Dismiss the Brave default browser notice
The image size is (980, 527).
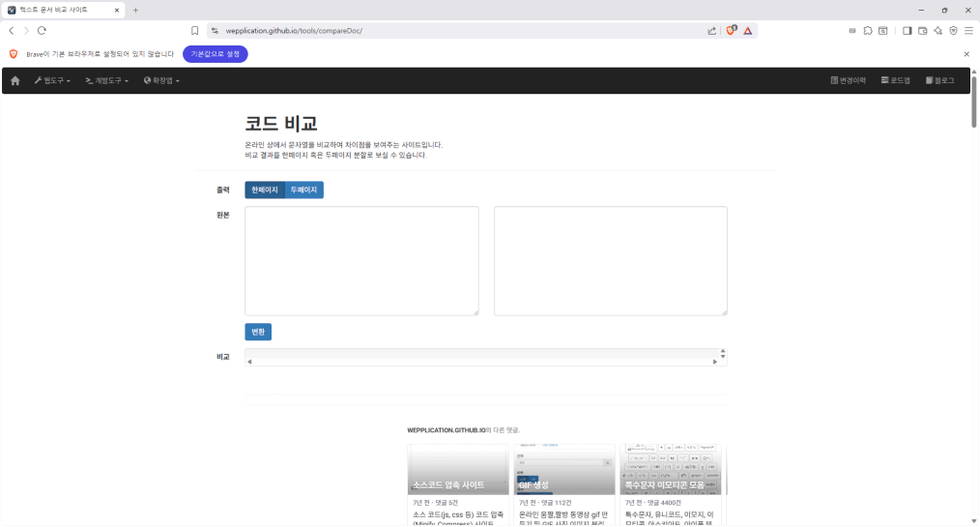966,54
